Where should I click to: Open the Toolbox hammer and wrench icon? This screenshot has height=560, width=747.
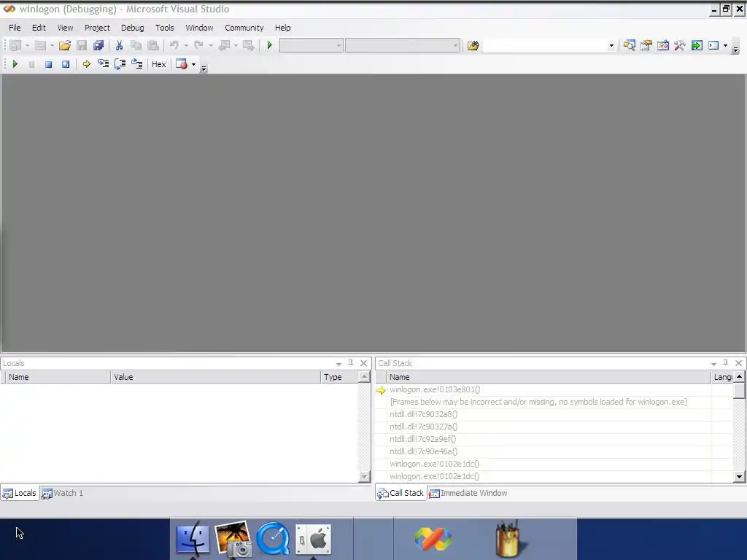[x=680, y=45]
